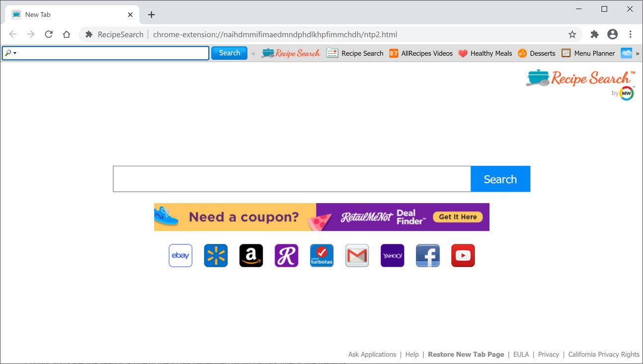Open Healthy Meals toolbar link
Image resolution: width=643 pixels, height=364 pixels.
485,53
